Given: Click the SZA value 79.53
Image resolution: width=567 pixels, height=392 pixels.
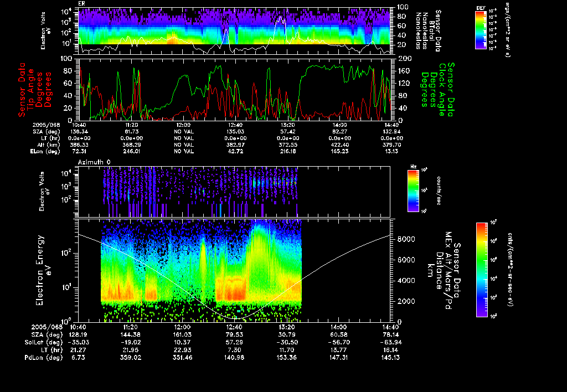Looking at the screenshot, I should coord(234,335).
